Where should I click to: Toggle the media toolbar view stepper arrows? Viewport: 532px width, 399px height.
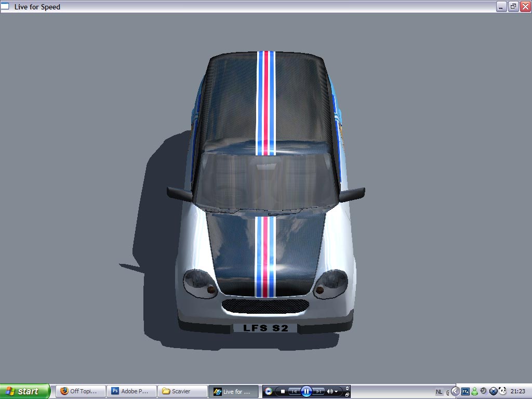(347, 389)
